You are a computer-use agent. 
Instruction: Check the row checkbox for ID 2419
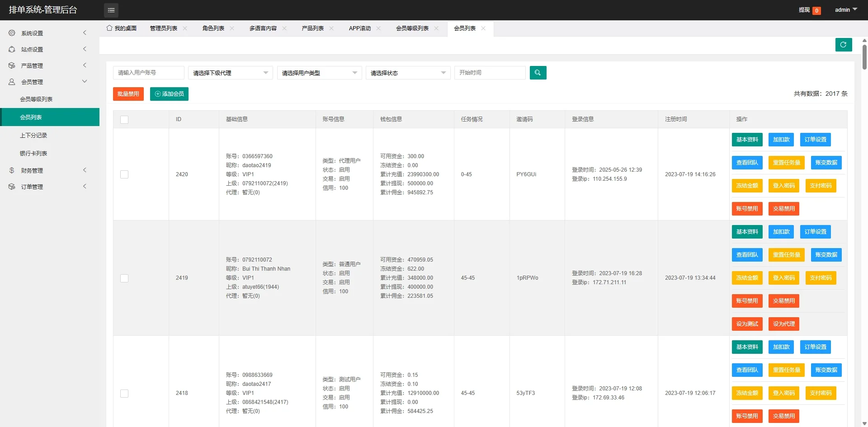[124, 278]
